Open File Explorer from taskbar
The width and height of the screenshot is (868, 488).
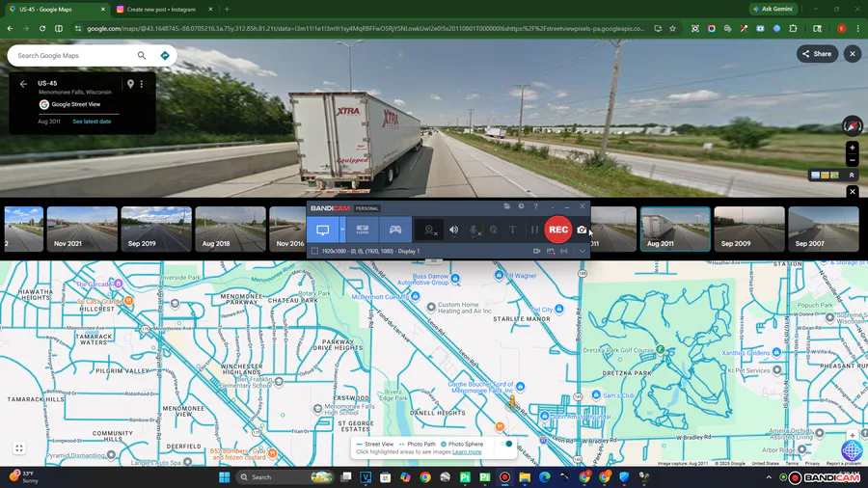[x=525, y=477]
